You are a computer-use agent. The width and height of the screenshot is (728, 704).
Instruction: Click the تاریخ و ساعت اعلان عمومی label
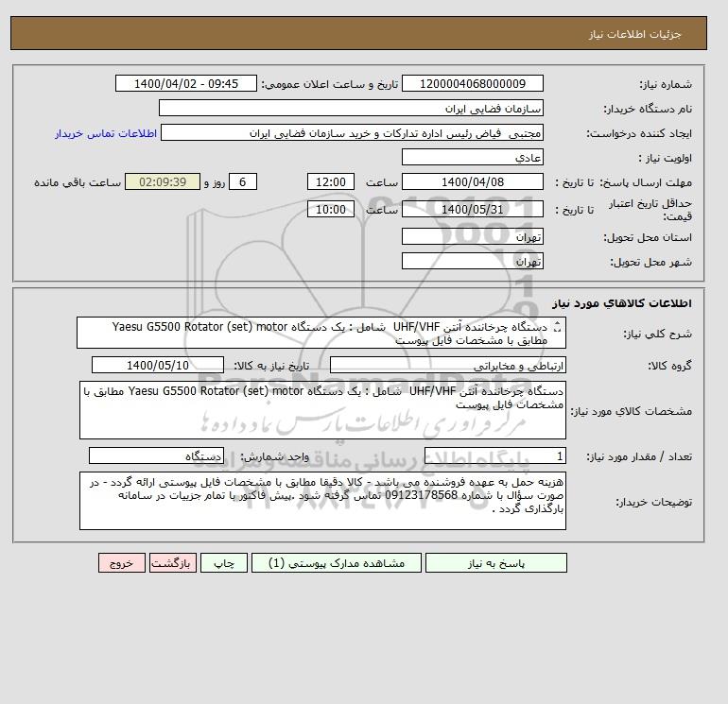tap(330, 84)
